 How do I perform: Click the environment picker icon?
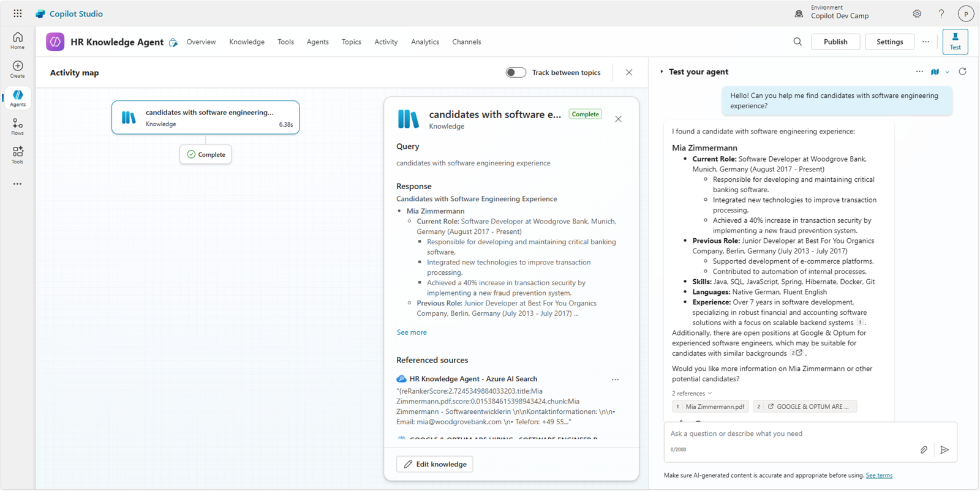pos(799,13)
